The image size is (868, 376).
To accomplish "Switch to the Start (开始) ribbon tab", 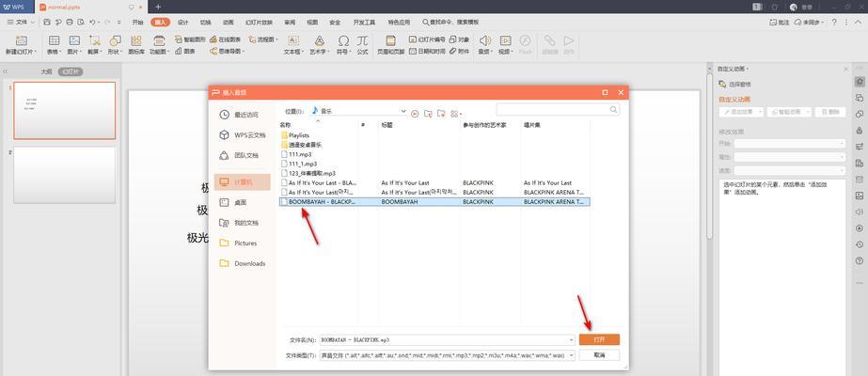I will tap(138, 23).
